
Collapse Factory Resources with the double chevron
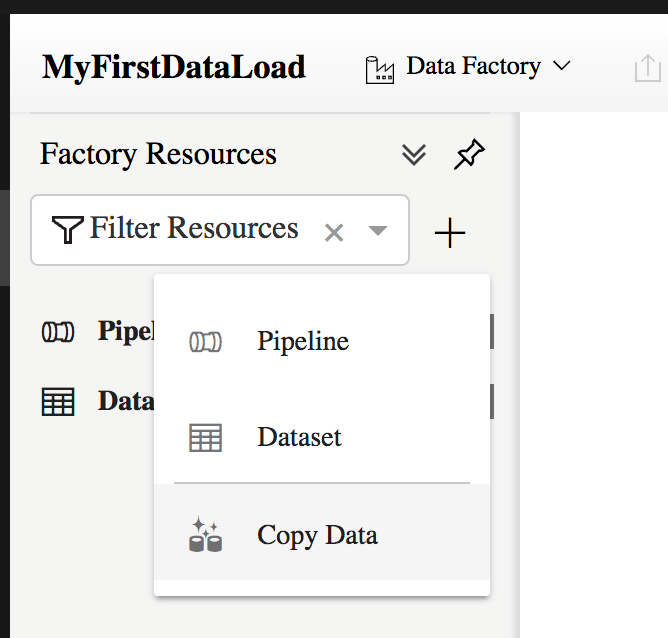point(414,155)
